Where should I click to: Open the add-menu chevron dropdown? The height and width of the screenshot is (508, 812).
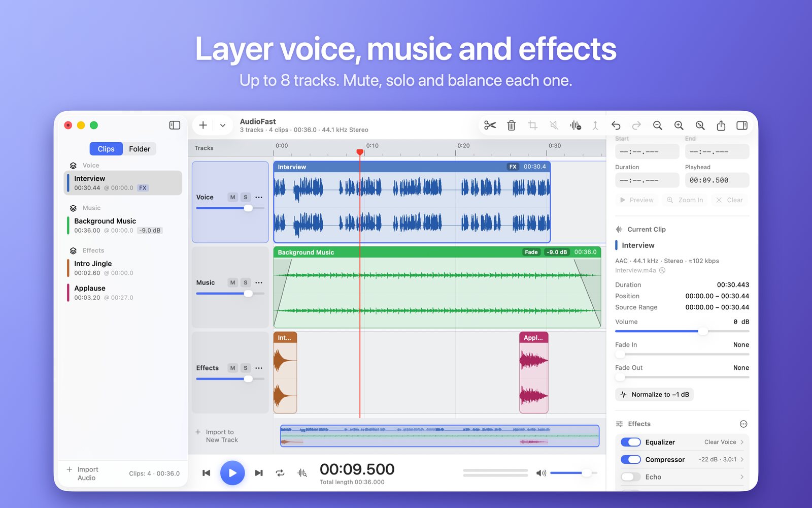click(223, 125)
